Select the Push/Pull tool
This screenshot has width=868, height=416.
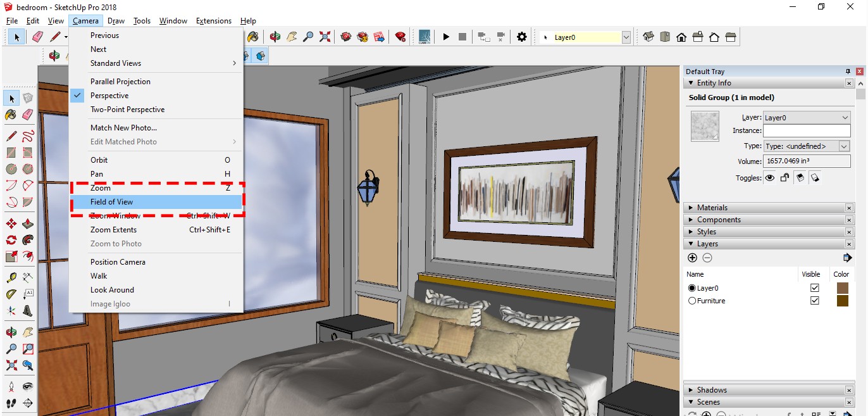[x=28, y=224]
